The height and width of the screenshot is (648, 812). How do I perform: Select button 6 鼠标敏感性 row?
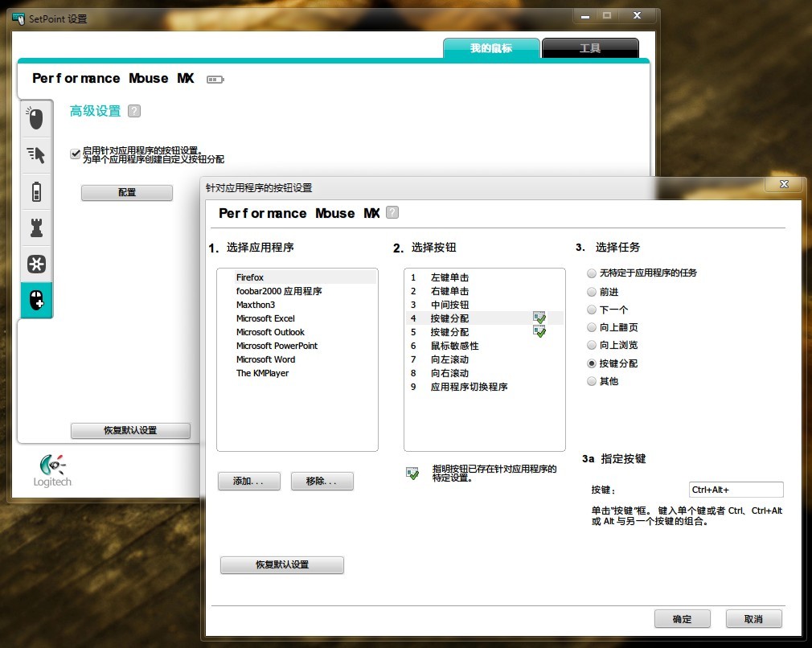[x=484, y=346]
